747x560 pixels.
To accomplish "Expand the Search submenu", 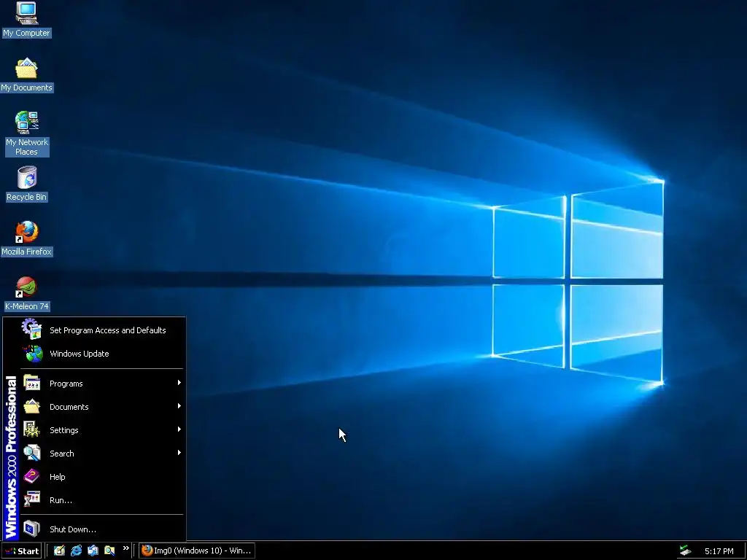I will [102, 454].
